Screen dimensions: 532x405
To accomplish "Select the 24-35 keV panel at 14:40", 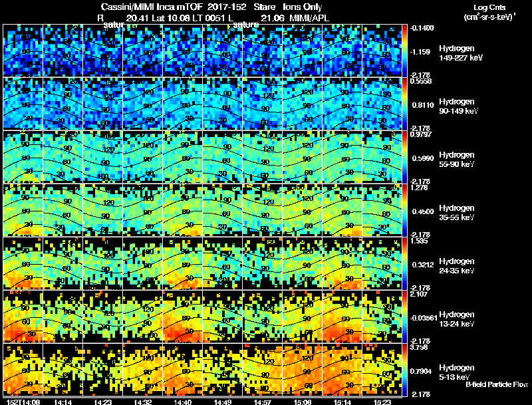I will 182,263.
